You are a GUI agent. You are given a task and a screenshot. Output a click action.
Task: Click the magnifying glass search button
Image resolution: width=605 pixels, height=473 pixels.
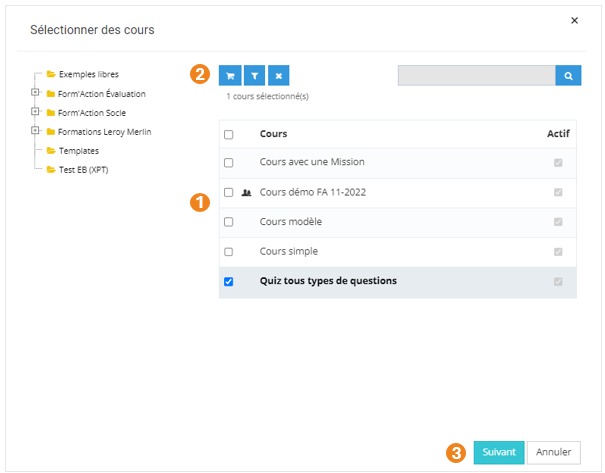[x=568, y=75]
